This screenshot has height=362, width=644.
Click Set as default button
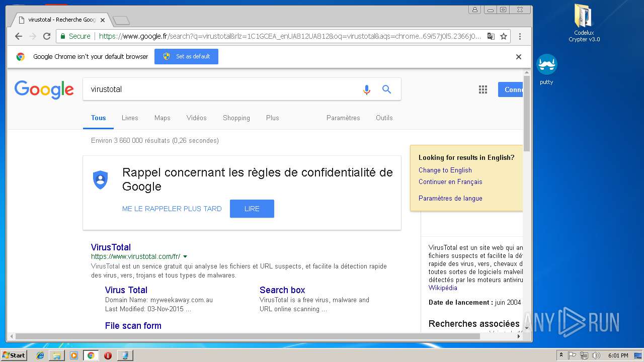(x=186, y=56)
